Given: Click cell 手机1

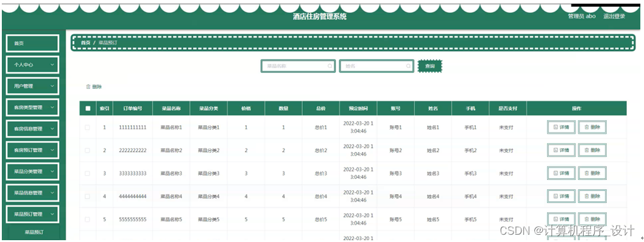Looking at the screenshot, I should [470, 128].
